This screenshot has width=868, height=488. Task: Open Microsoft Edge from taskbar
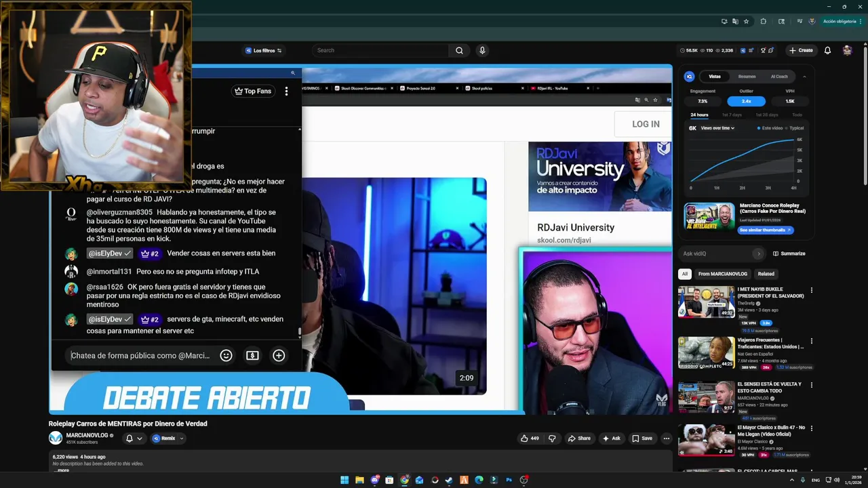tap(479, 480)
